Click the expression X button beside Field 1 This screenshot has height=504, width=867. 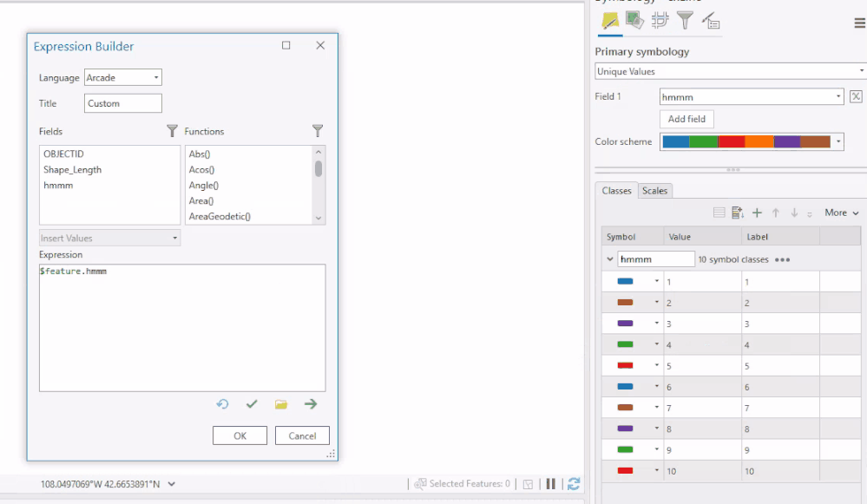point(856,96)
